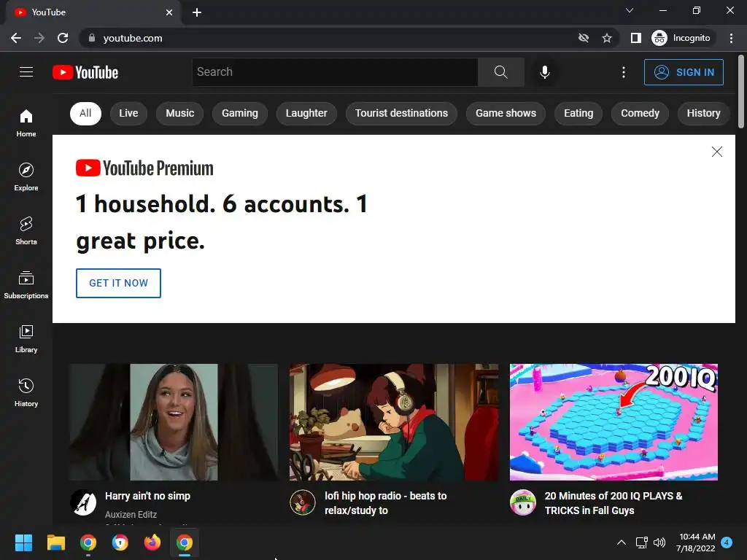Open Shorts from sidebar
This screenshot has height=560, width=747.
click(x=26, y=231)
